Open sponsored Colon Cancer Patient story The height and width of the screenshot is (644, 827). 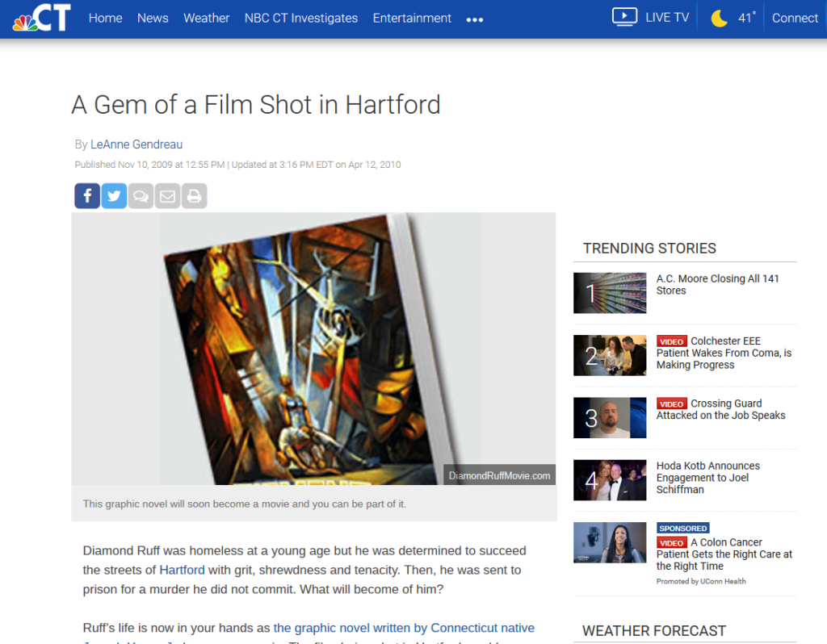[724, 554]
